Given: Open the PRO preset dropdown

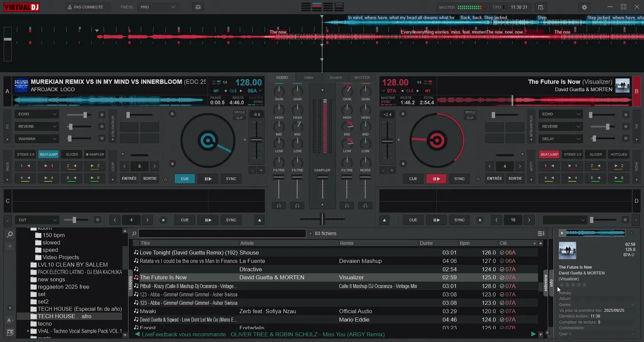Looking at the screenshot, I should point(158,7).
